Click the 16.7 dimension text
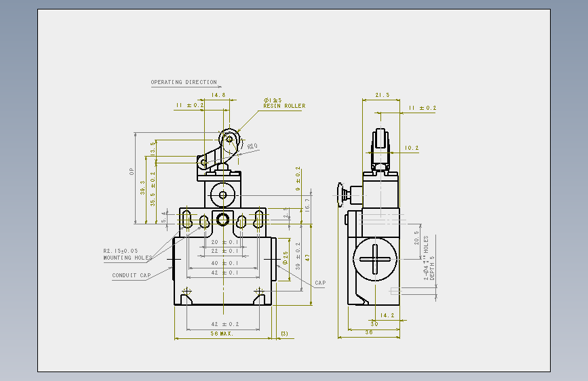Viewport: 588px width, 381px height. 307,205
